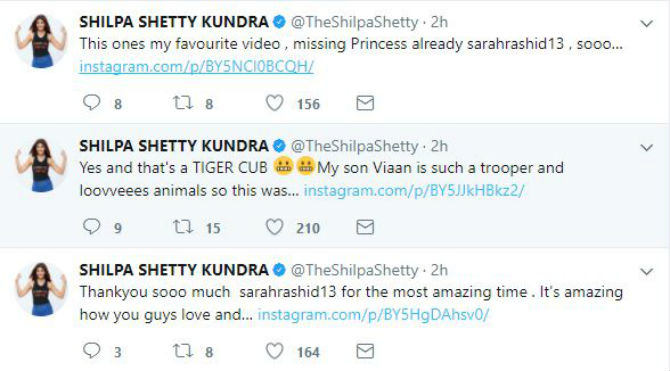Open the instagram.com/p/BY5NCI0BCQH/ link

tap(197, 66)
